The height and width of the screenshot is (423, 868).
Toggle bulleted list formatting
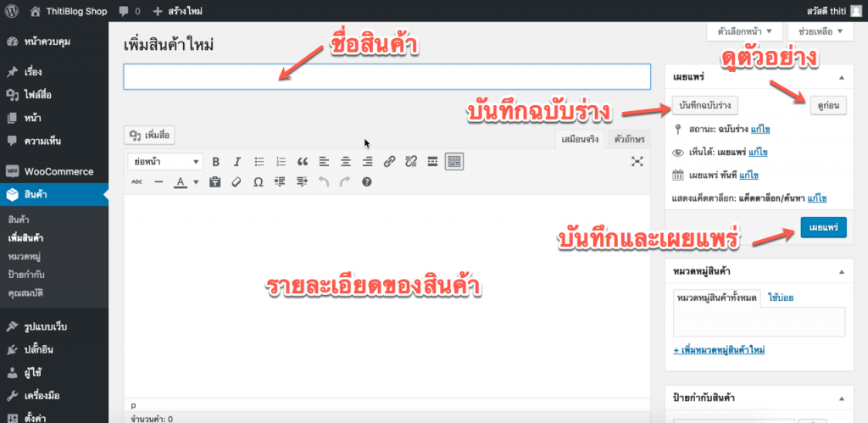[259, 161]
